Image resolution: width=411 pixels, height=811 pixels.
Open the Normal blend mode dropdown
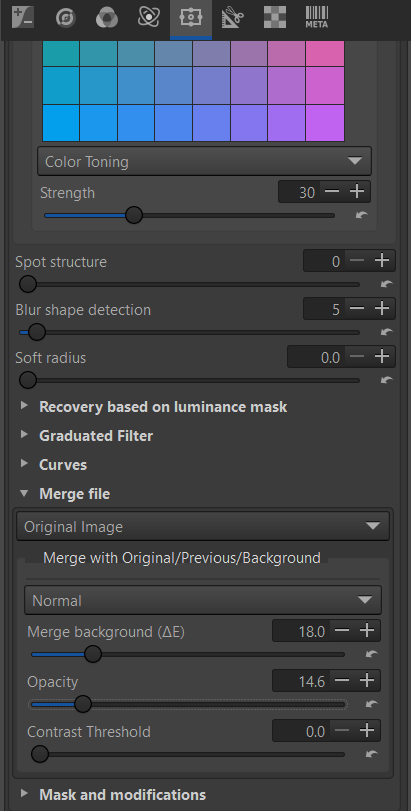tap(203, 600)
